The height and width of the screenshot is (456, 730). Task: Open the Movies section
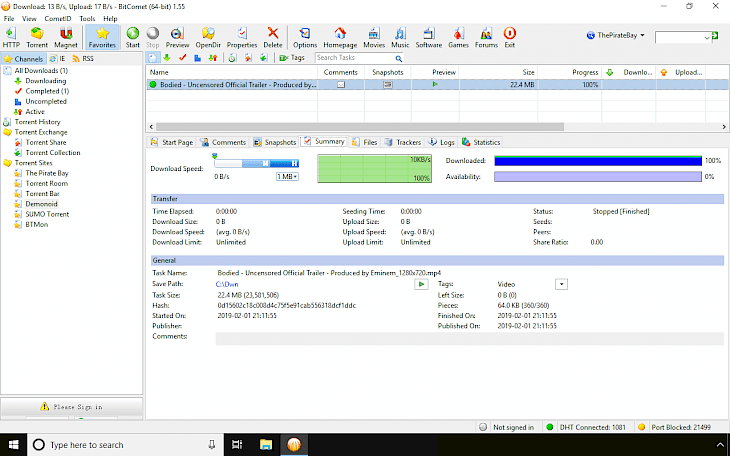tap(374, 37)
